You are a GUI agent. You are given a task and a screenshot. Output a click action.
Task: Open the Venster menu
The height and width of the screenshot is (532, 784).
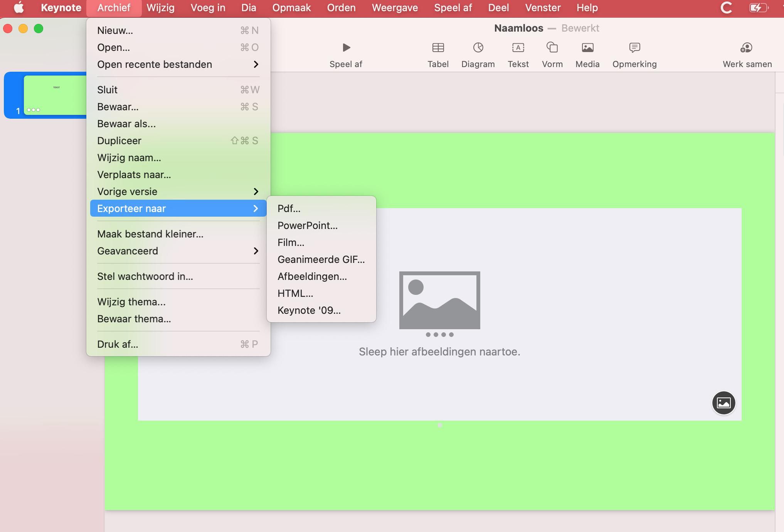pyautogui.click(x=543, y=8)
